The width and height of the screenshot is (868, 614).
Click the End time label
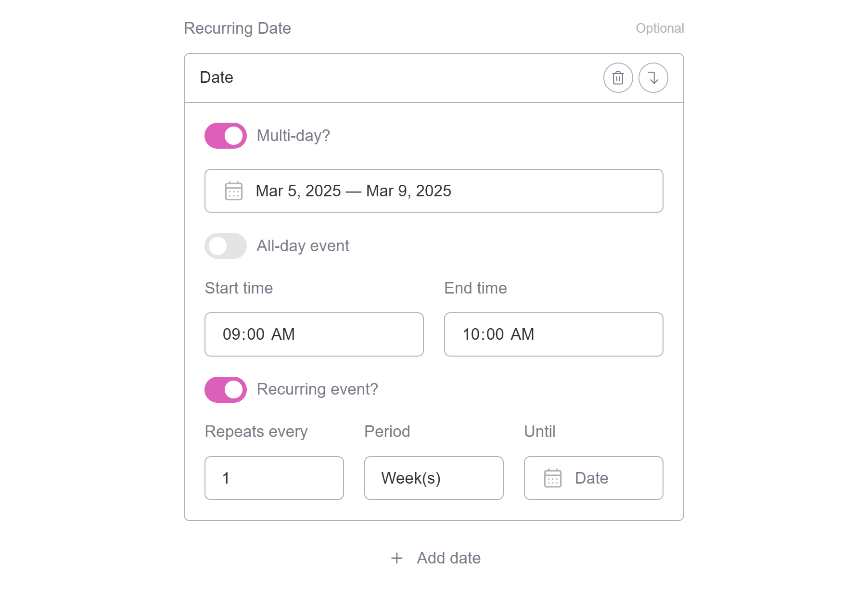pos(475,288)
